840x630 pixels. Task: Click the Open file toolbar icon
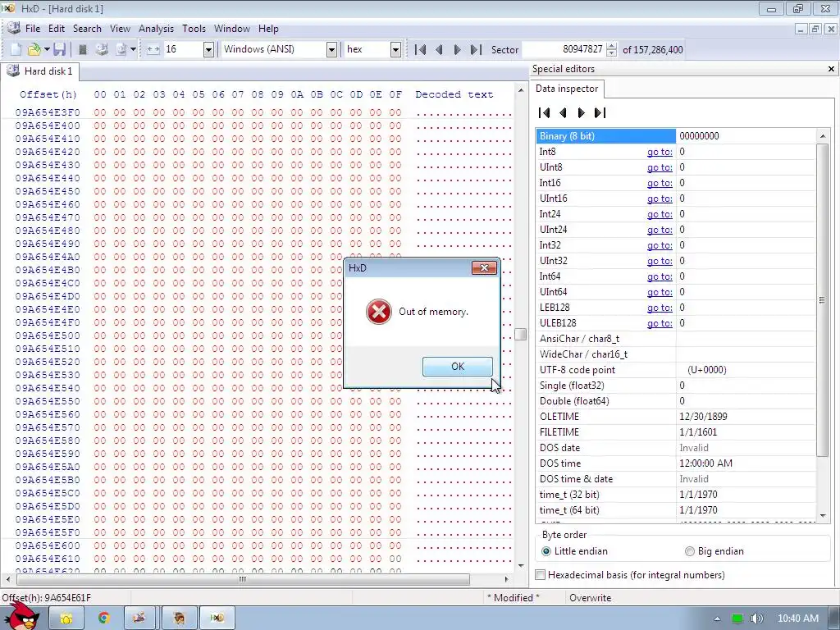point(34,50)
